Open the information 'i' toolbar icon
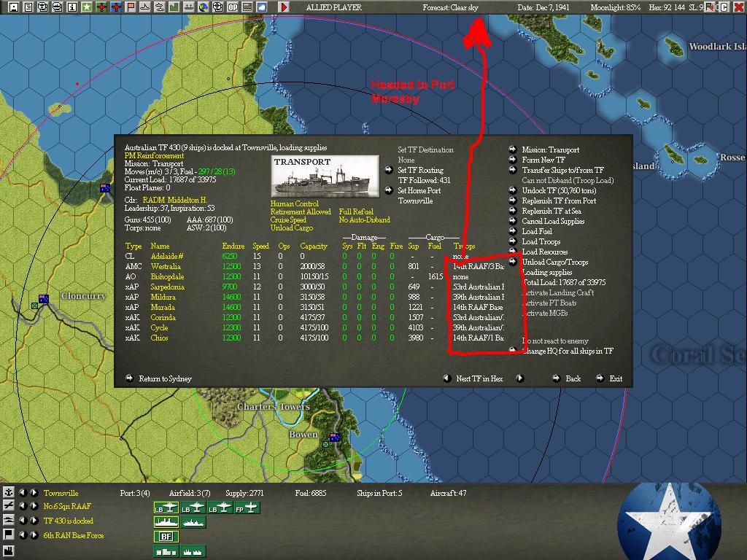Viewport: 747px width, 560px height. coord(72,7)
